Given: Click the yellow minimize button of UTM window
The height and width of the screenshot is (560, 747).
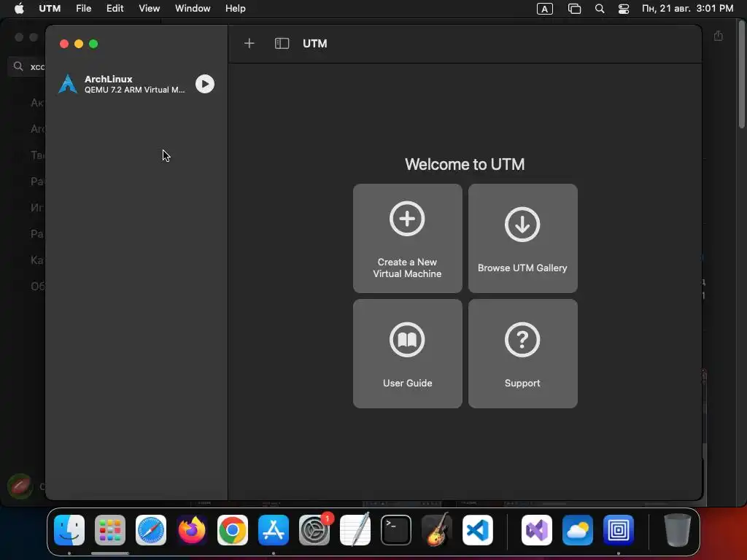Looking at the screenshot, I should click(79, 44).
